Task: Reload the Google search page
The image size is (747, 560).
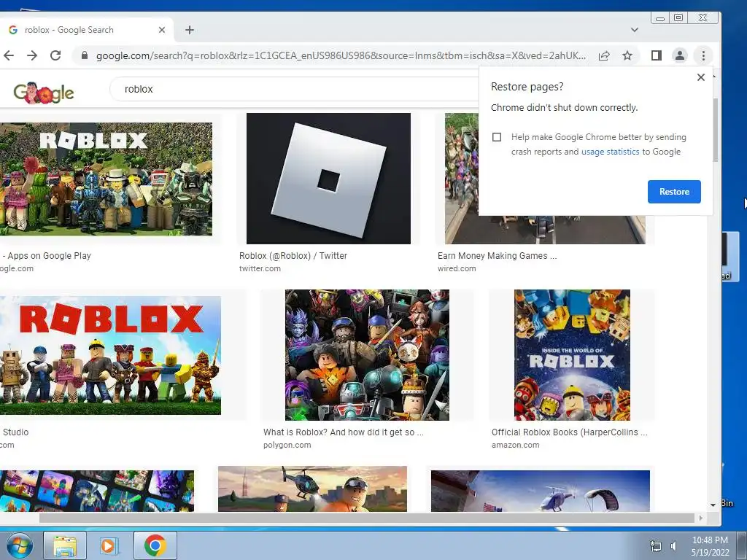Action: pyautogui.click(x=55, y=55)
